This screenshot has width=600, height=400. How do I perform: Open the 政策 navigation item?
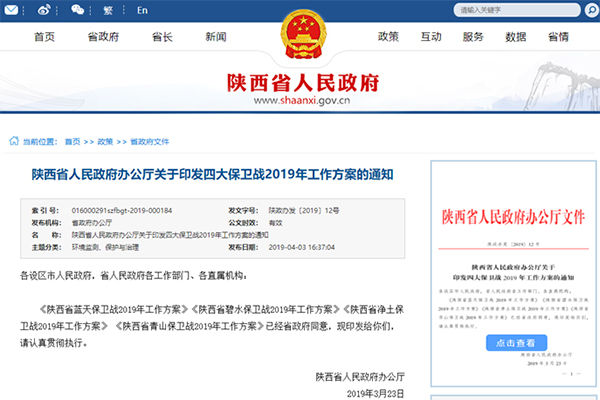(388, 37)
